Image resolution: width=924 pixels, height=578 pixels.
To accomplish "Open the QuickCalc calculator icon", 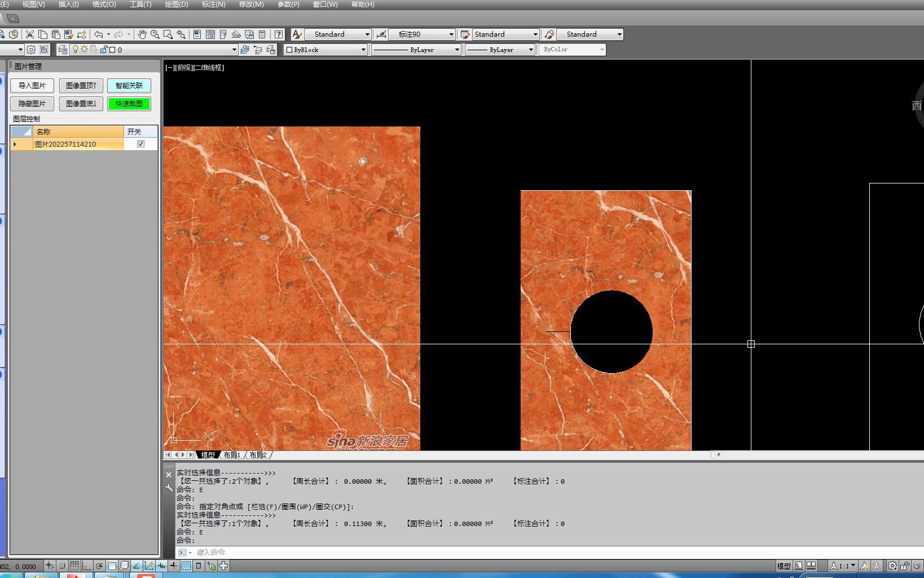I will (x=262, y=34).
